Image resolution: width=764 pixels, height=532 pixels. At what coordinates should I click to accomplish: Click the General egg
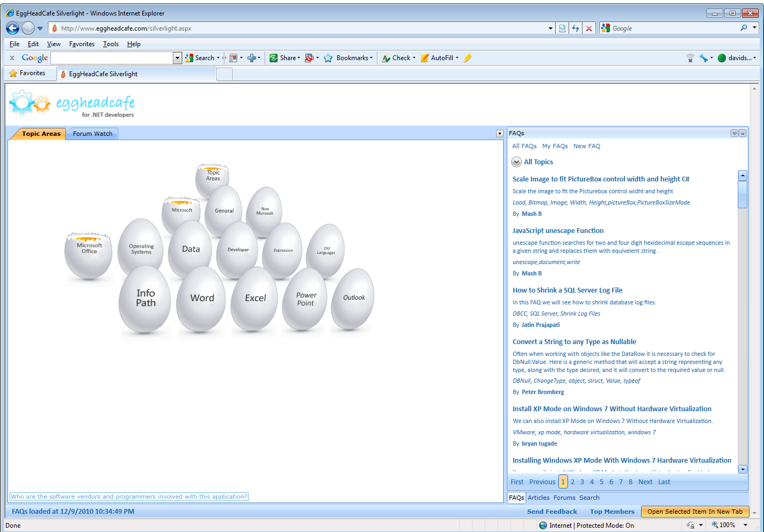coord(224,210)
